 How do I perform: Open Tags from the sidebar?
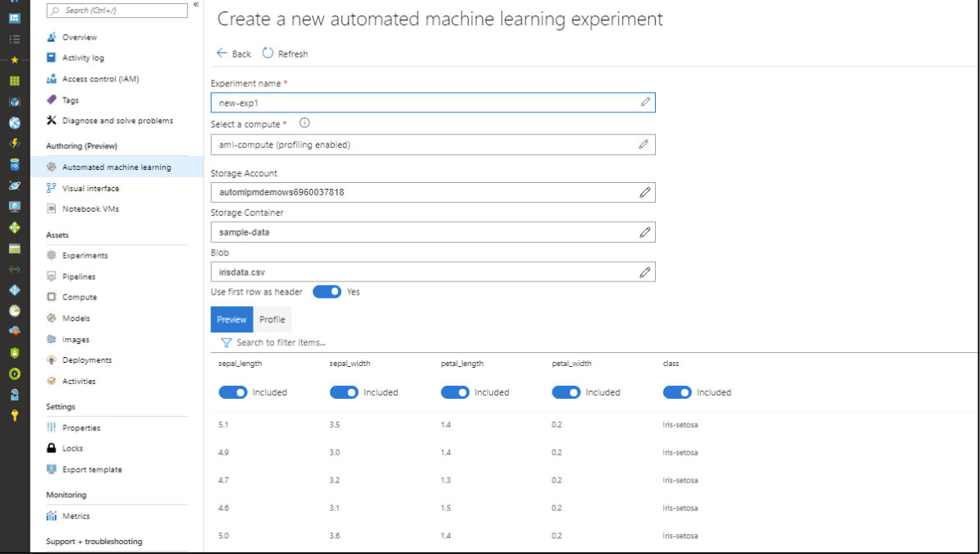71,100
